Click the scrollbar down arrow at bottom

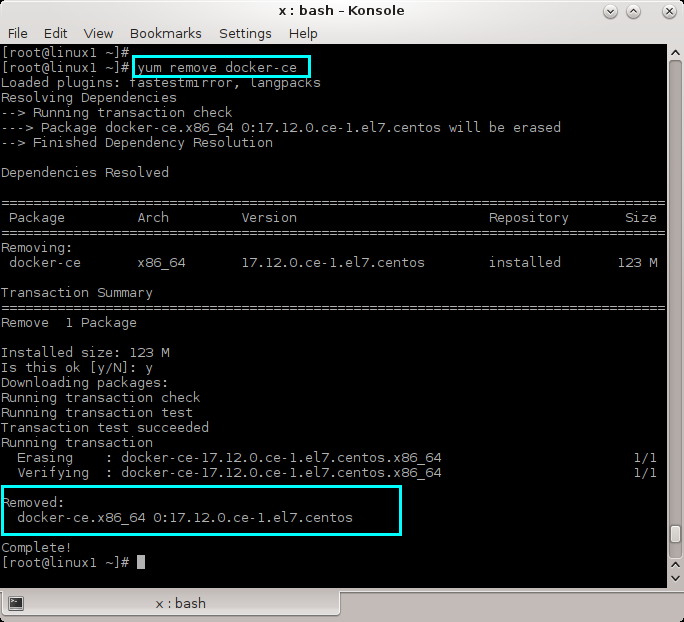pos(675,578)
